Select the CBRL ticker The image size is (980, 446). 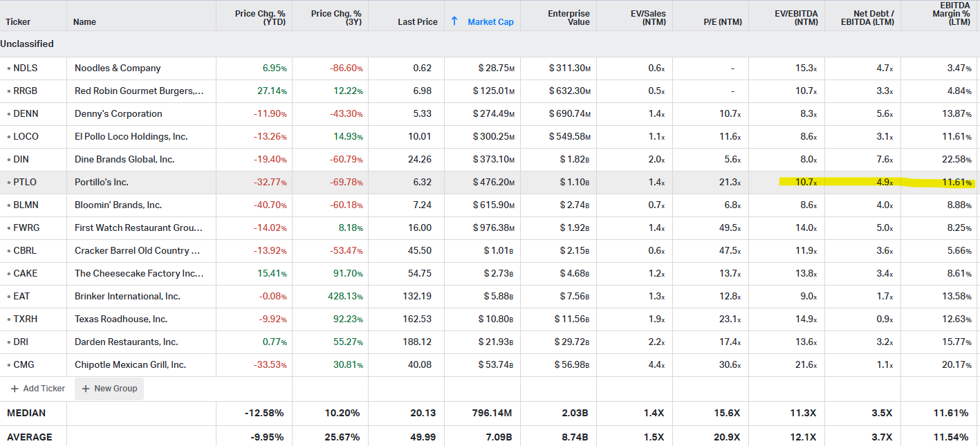pos(25,250)
